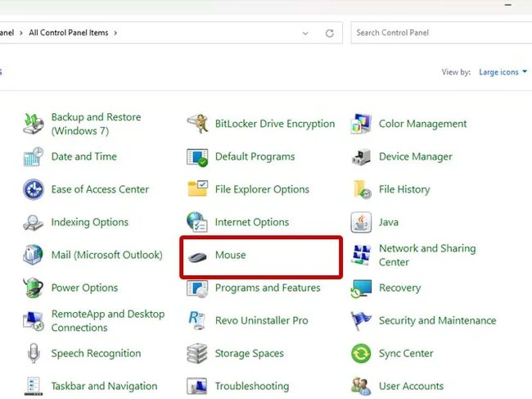Open the Programs and Features icon
The width and height of the screenshot is (532, 399).
point(197,288)
